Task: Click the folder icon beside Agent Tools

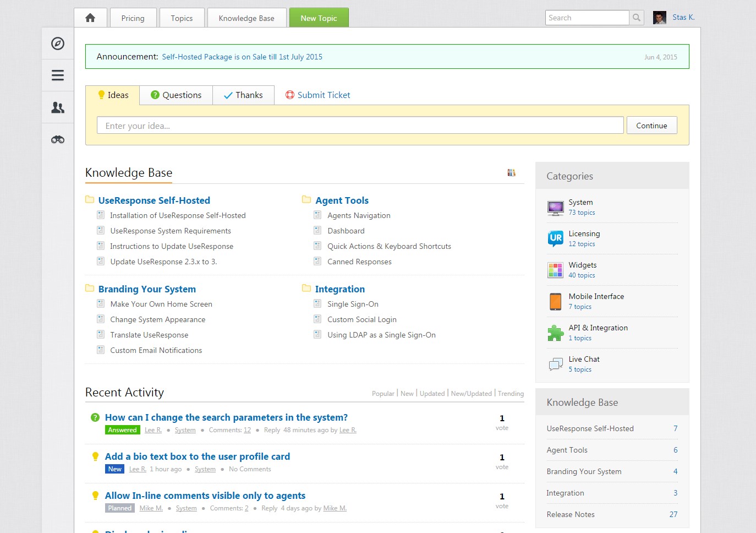Action: (x=307, y=199)
